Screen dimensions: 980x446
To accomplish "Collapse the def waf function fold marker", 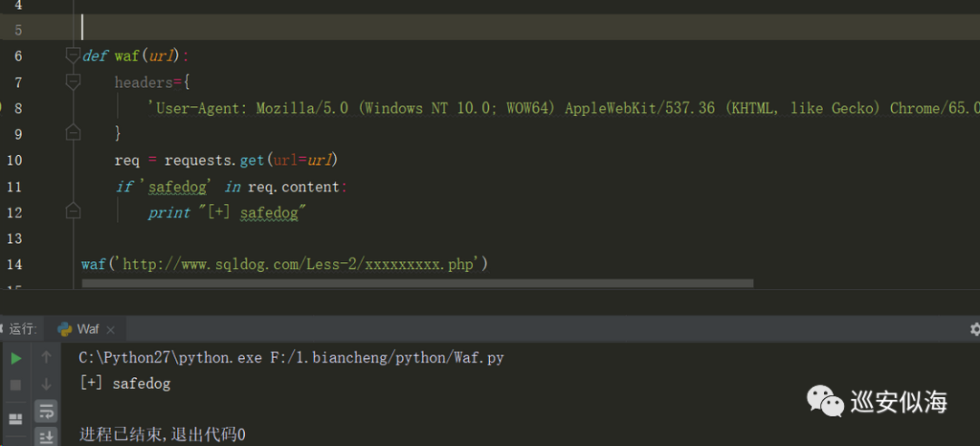I will tap(73, 55).
